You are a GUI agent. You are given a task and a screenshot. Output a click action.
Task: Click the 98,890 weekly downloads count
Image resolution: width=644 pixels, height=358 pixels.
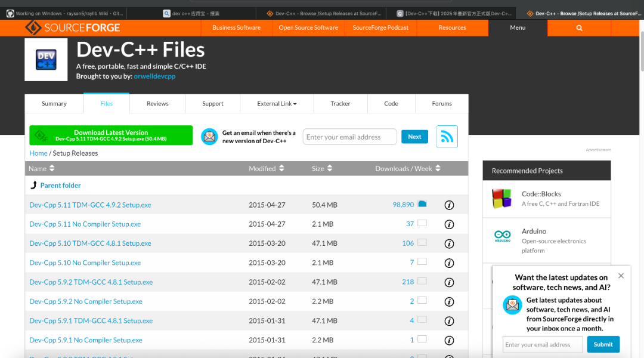tap(403, 205)
